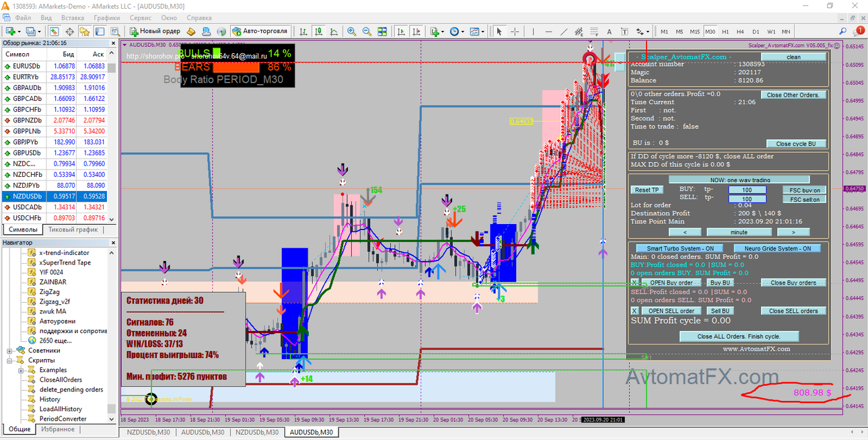Toggle the Data Window crosshair-circle icon
Viewport: 868px width, 440px height.
pos(69,31)
